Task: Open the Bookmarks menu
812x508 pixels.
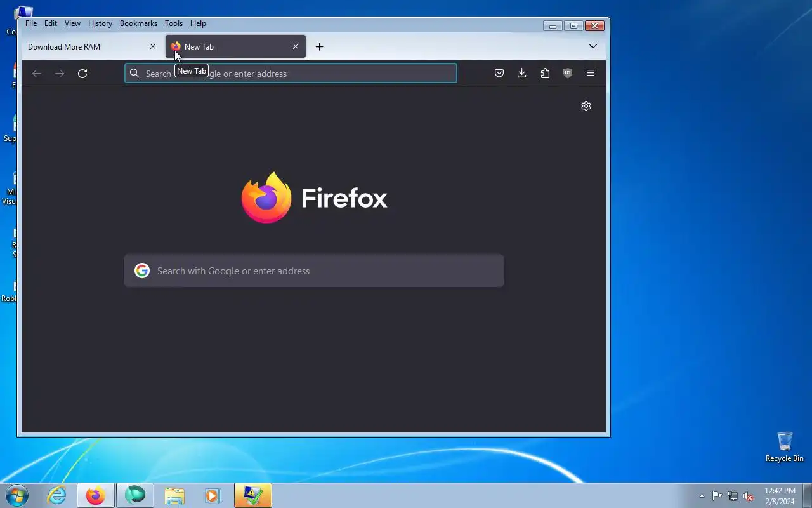Action: [138, 23]
